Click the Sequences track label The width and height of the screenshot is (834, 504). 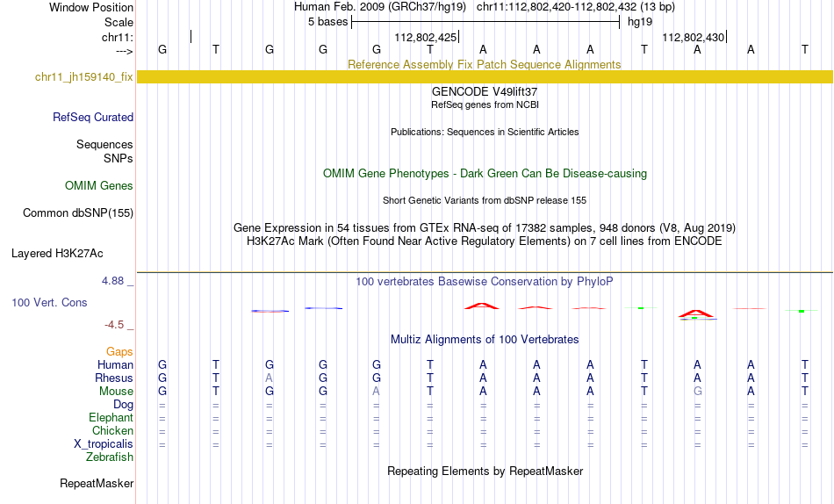click(104, 144)
